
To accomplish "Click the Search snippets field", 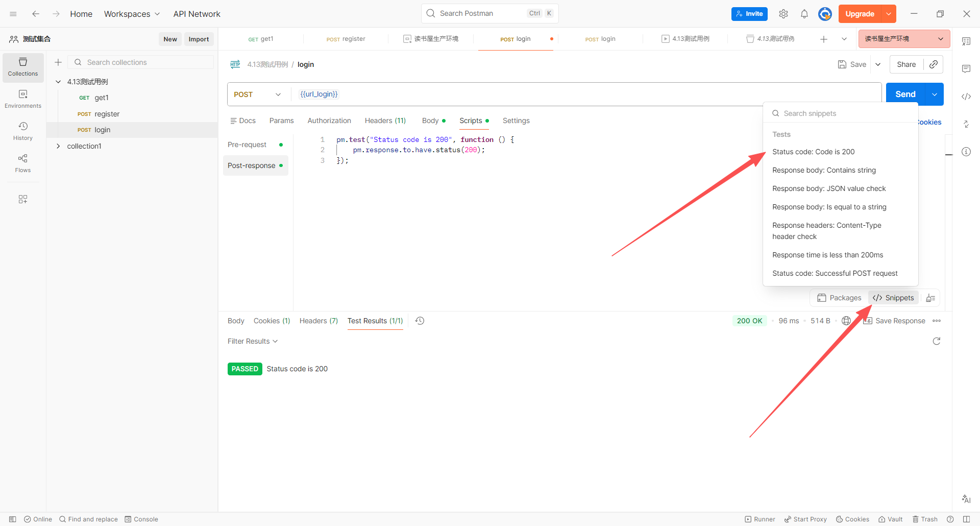I will click(841, 113).
